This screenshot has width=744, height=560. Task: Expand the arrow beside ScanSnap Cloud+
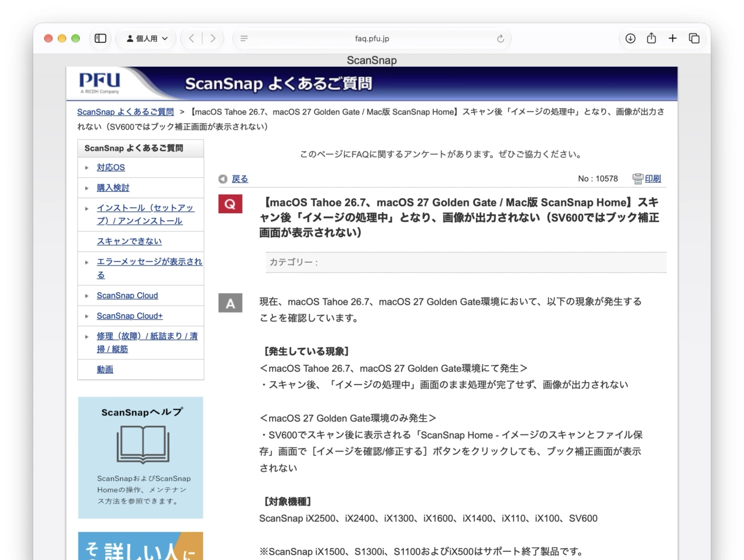tap(87, 317)
